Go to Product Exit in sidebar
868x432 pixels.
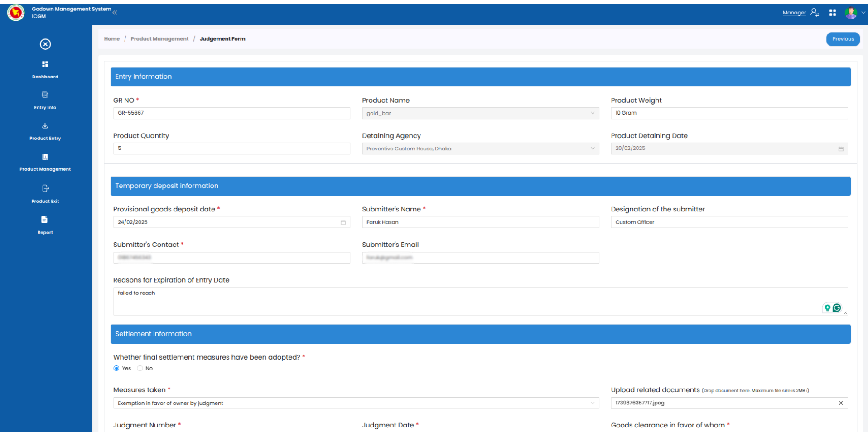tap(45, 201)
